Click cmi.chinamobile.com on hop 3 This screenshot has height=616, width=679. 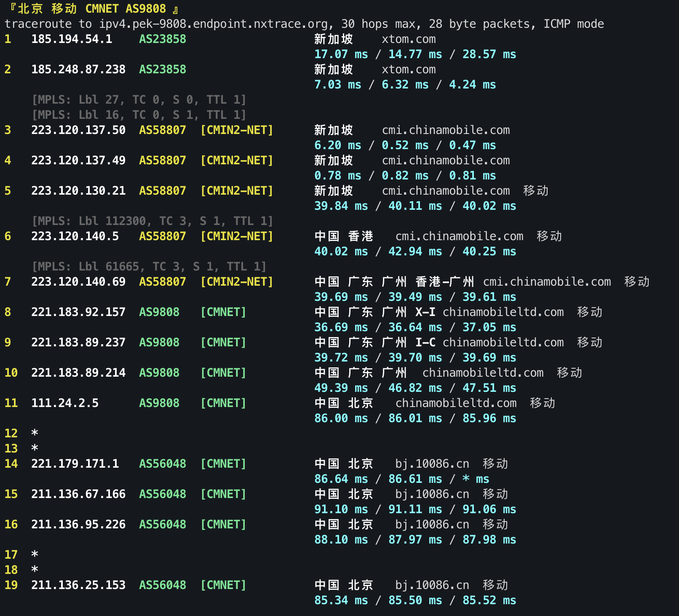pos(446,130)
